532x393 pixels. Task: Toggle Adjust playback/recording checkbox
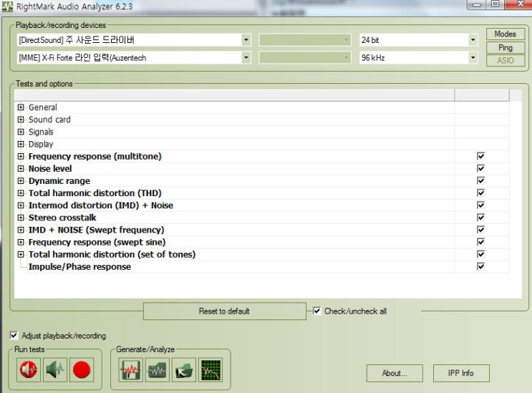[x=14, y=336]
